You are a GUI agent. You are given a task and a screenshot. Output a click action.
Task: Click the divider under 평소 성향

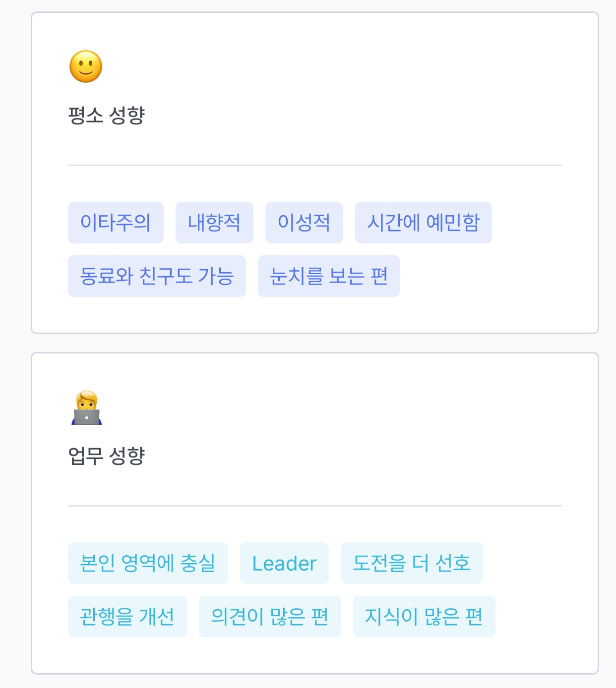tap(315, 165)
